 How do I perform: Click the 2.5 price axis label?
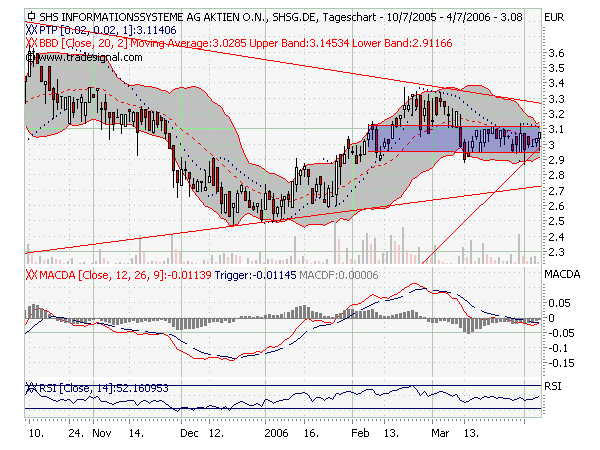tap(556, 221)
